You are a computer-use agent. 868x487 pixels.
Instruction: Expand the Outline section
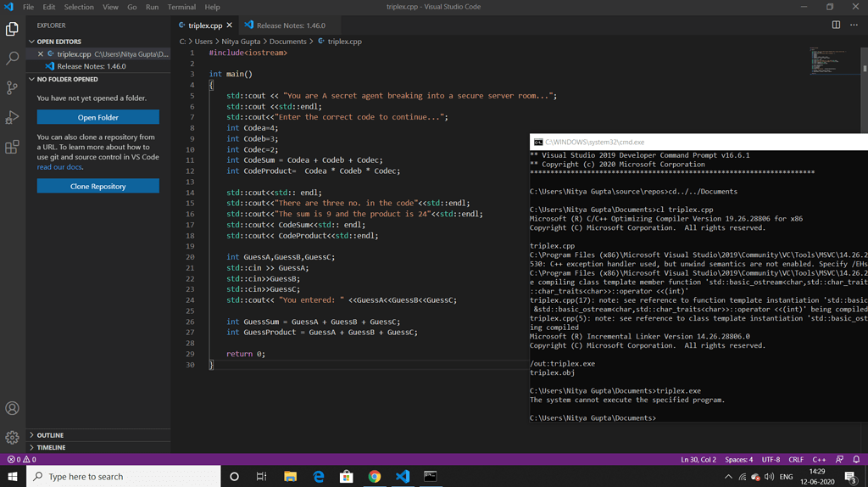51,435
